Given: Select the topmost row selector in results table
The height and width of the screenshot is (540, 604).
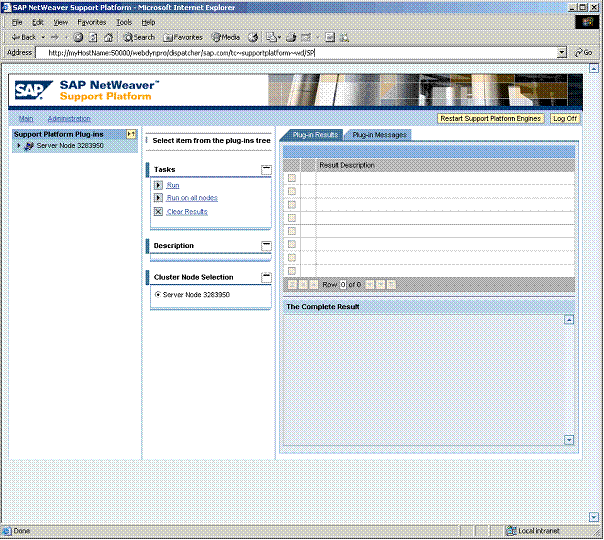Looking at the screenshot, I should (x=292, y=178).
